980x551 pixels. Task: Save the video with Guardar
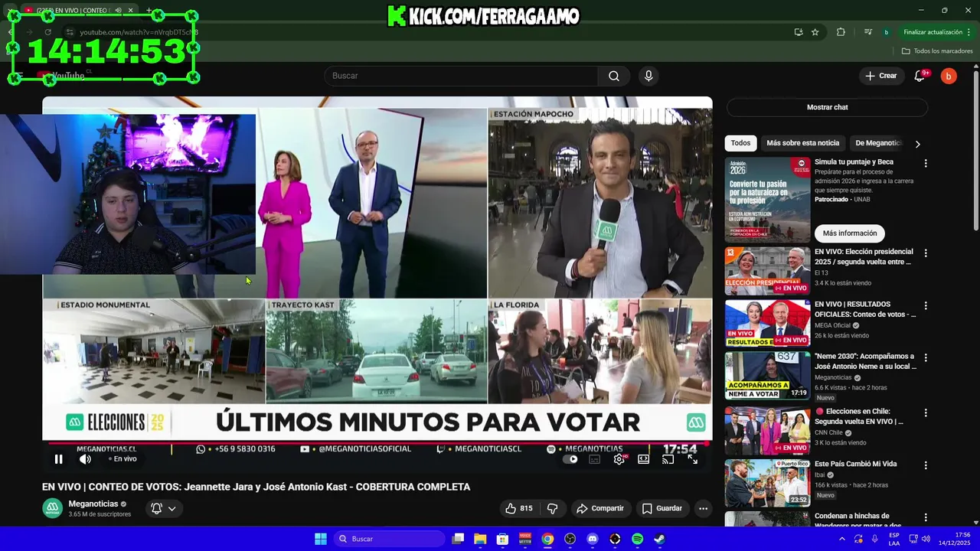coord(662,508)
